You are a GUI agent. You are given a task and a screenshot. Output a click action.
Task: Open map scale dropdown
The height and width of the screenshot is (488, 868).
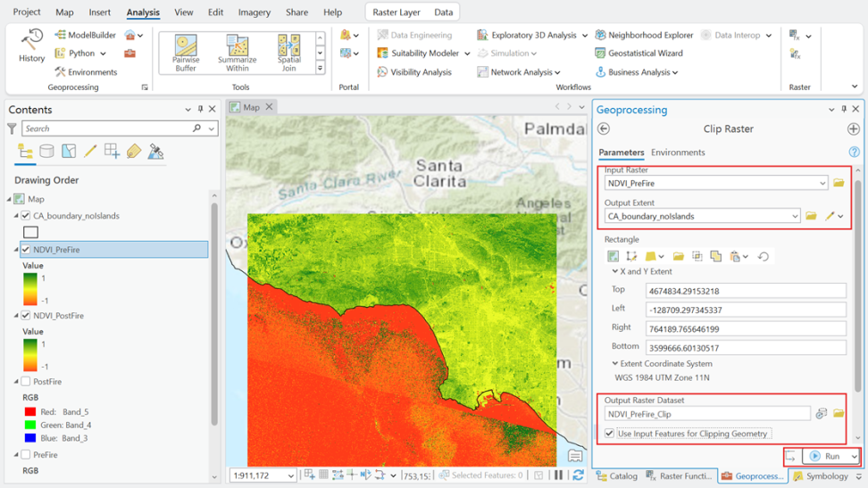pyautogui.click(x=290, y=476)
